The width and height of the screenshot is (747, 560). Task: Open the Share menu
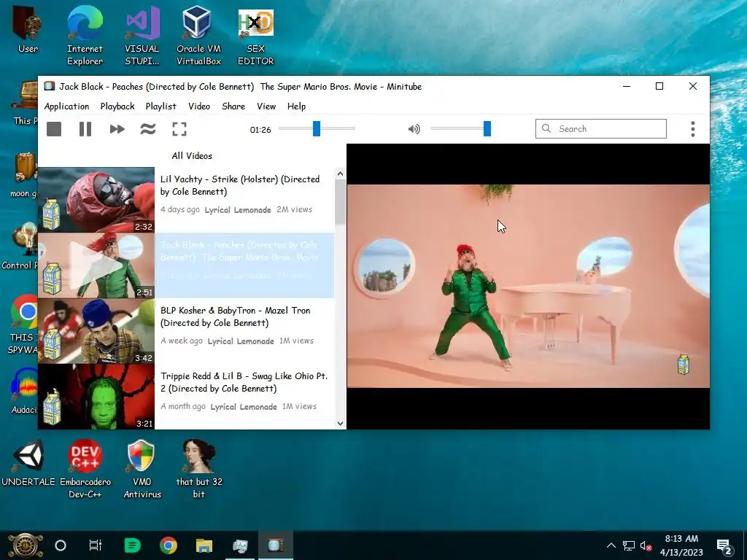(x=233, y=106)
